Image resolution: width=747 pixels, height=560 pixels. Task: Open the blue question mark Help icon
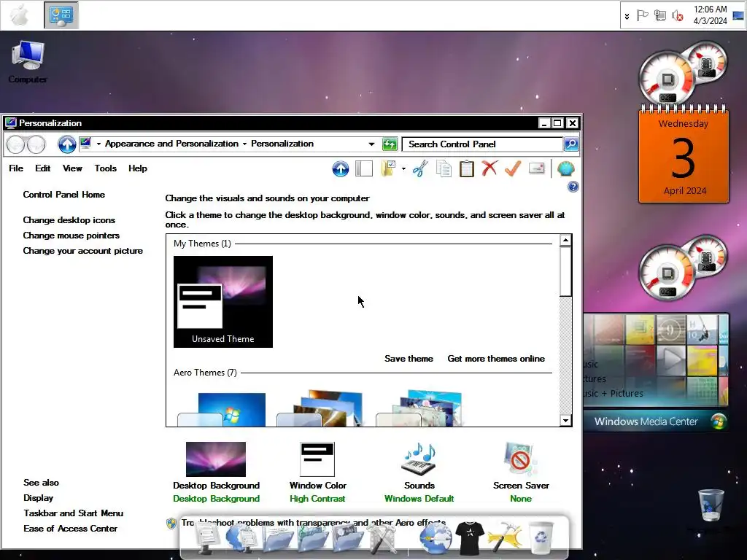pos(573,187)
